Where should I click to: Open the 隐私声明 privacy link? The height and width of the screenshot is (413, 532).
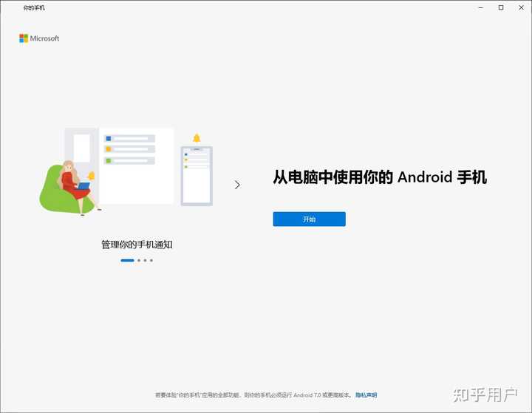click(x=366, y=395)
